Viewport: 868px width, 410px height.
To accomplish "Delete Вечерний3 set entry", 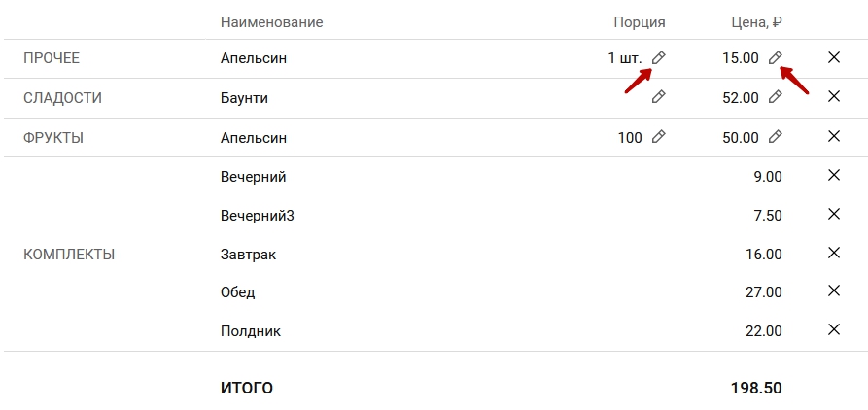I will tap(834, 214).
